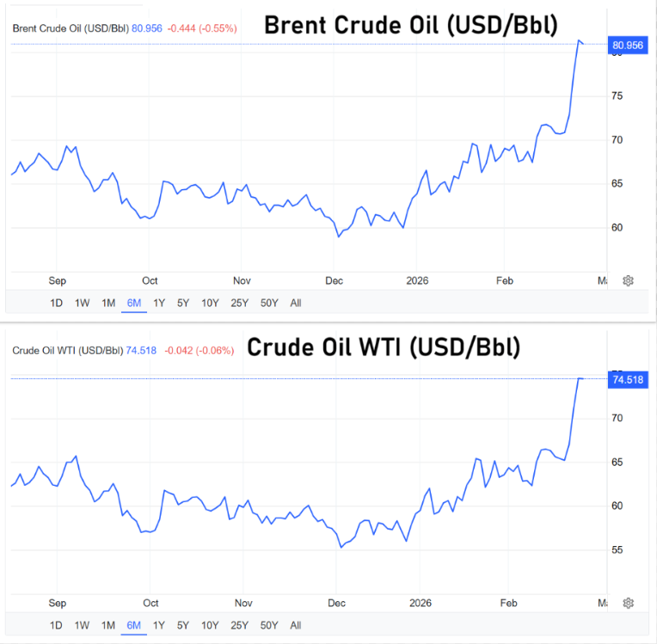Select active 6M range on Brent chart

(133, 303)
